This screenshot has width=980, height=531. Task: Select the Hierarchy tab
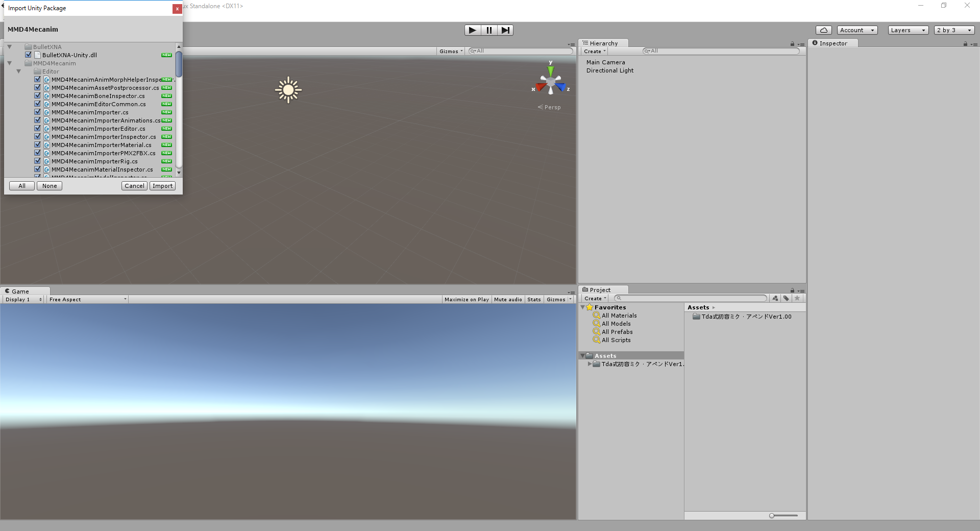603,43
